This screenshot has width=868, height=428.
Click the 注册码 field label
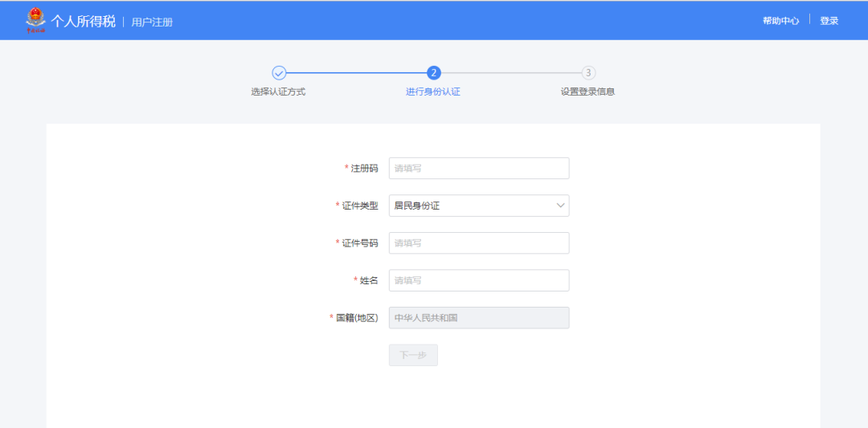pyautogui.click(x=364, y=169)
